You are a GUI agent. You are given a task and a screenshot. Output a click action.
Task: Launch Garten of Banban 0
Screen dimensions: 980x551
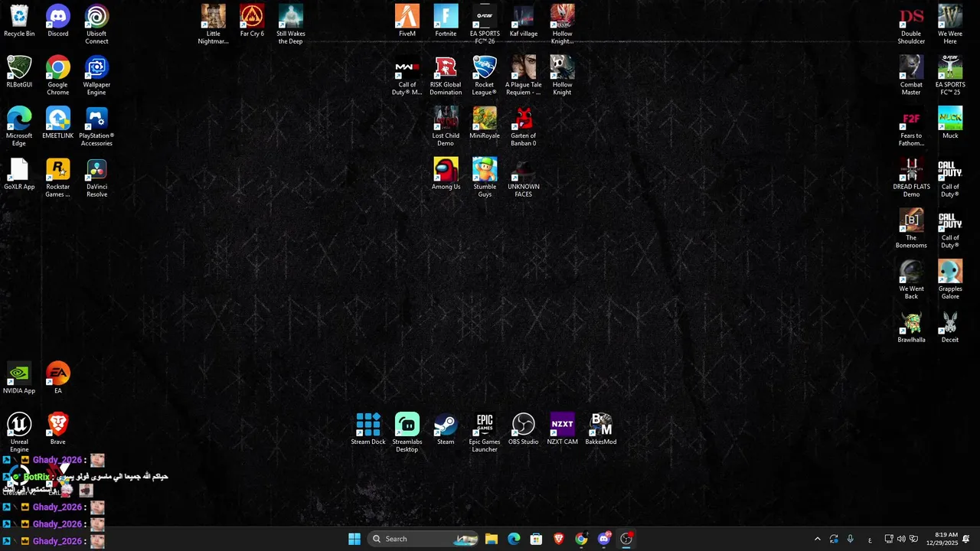[524, 126]
